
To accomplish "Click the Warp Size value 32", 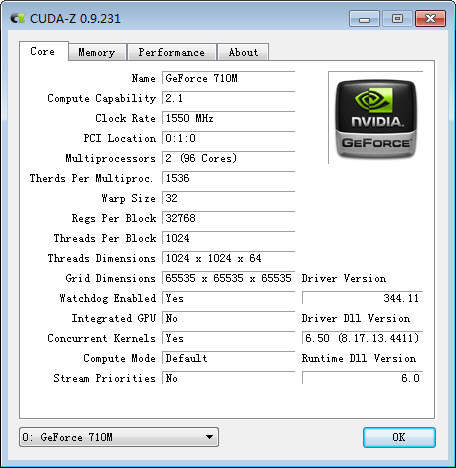I will click(229, 198).
